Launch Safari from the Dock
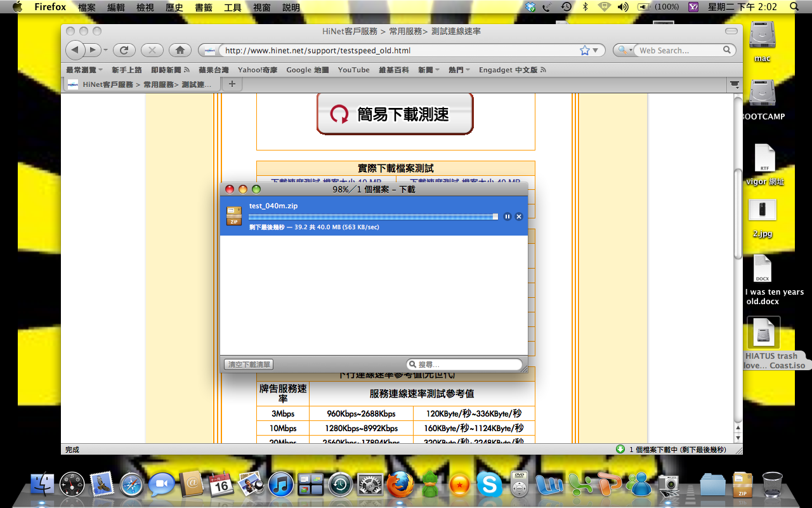812x508 pixels. tap(132, 485)
